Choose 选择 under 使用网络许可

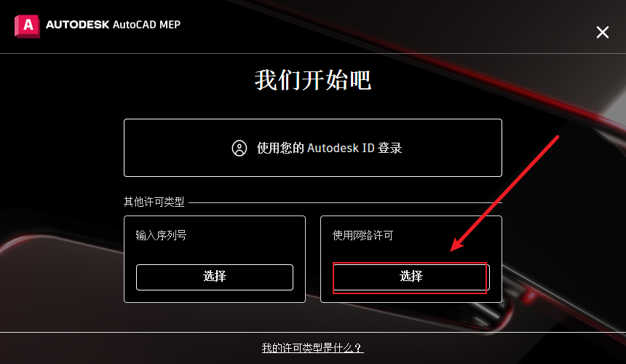click(x=411, y=277)
